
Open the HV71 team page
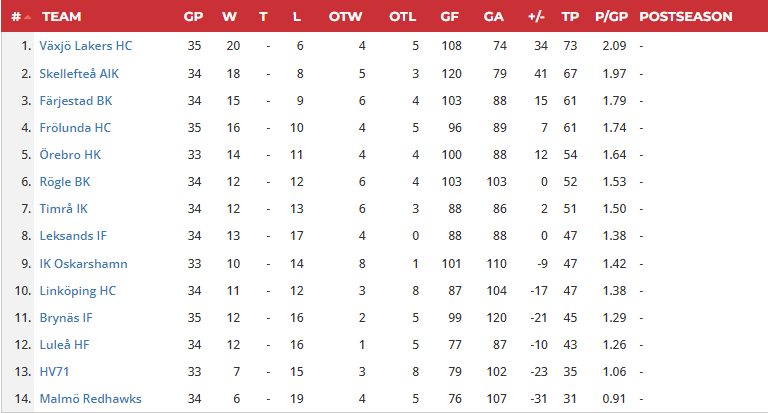point(56,371)
